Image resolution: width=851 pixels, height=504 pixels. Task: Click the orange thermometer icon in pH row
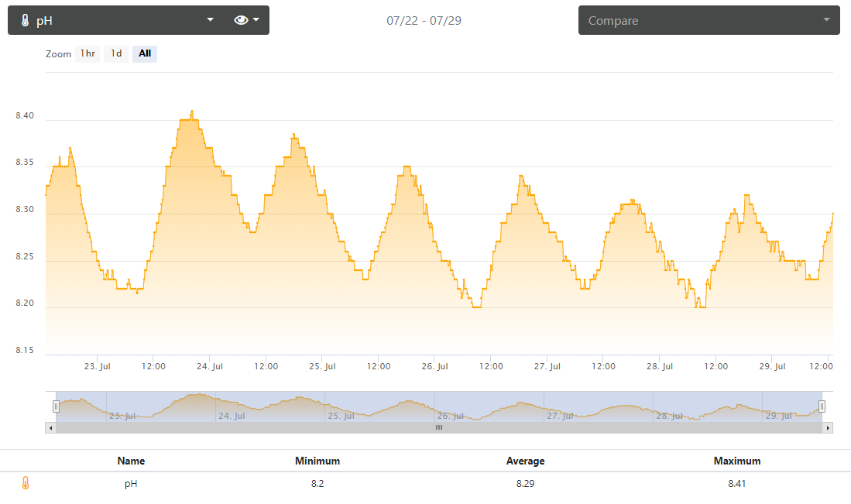26,483
